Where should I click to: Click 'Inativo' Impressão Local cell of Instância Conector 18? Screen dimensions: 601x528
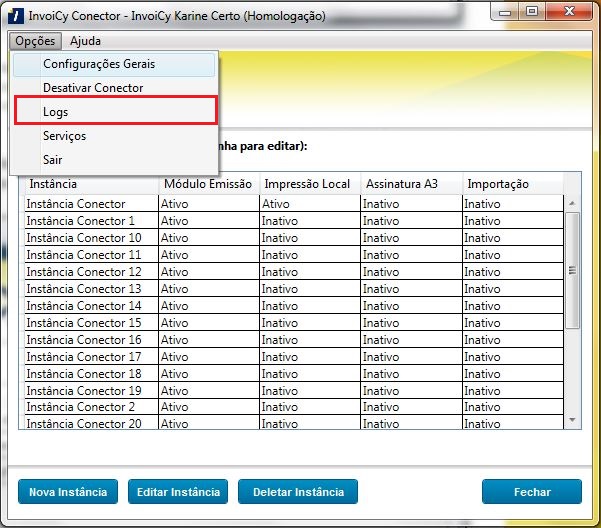point(310,374)
